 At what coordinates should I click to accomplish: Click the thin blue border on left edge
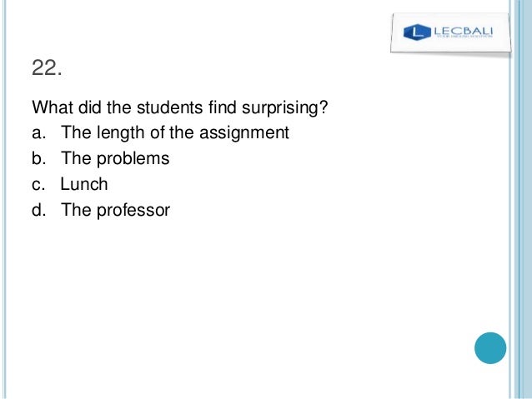click(4, 199)
